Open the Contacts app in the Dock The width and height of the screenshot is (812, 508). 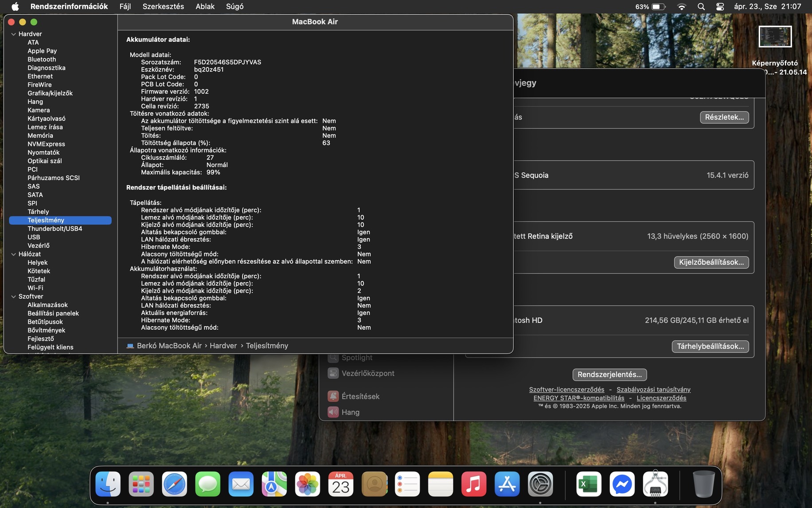coord(374,484)
